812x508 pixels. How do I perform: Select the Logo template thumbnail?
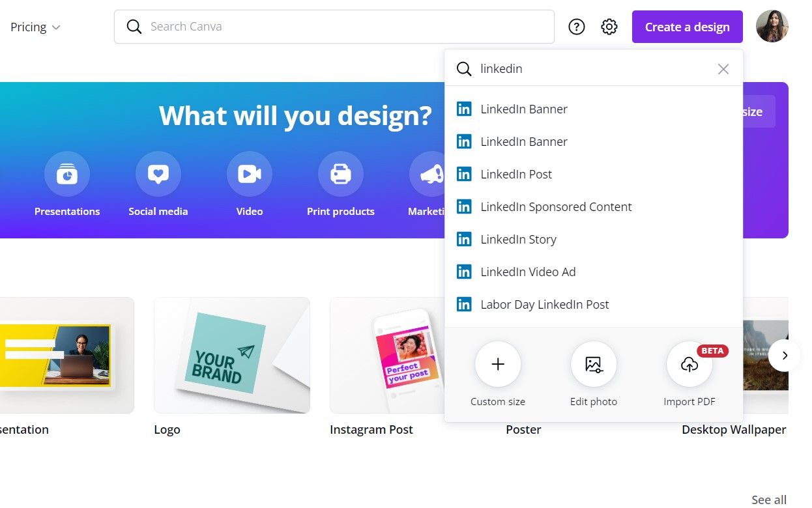tap(232, 355)
